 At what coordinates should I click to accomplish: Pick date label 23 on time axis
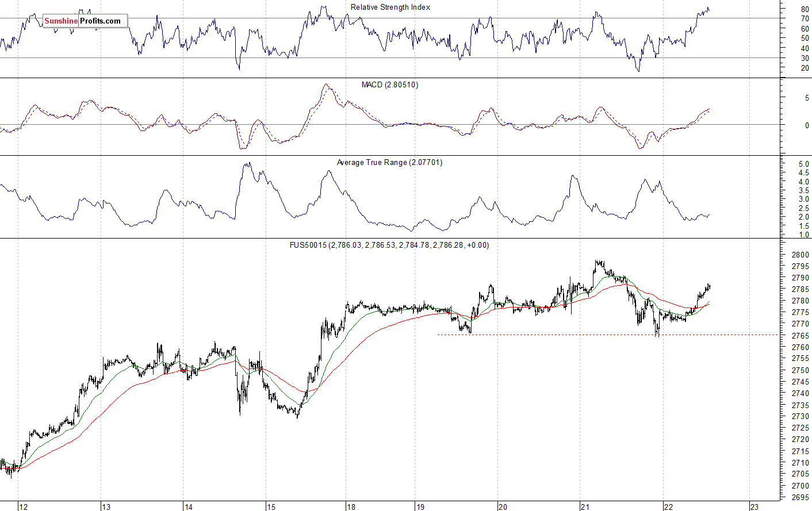(x=754, y=507)
